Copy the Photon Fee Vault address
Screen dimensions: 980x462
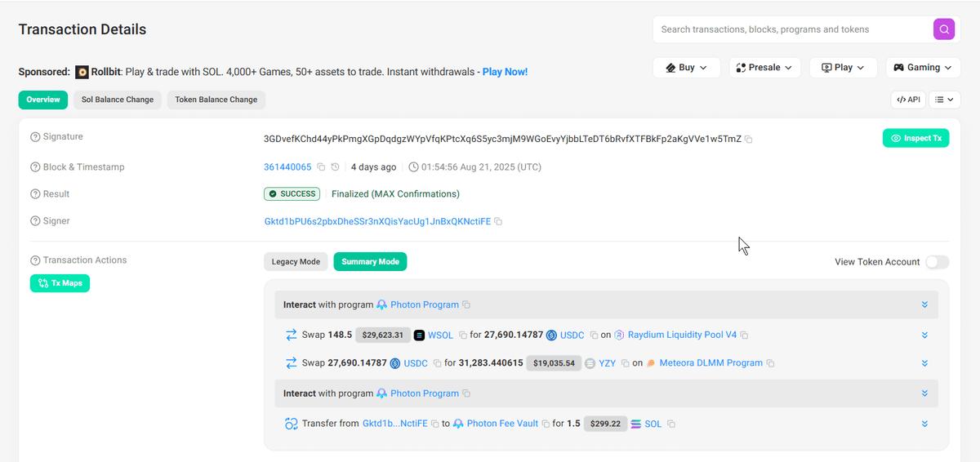[546, 424]
